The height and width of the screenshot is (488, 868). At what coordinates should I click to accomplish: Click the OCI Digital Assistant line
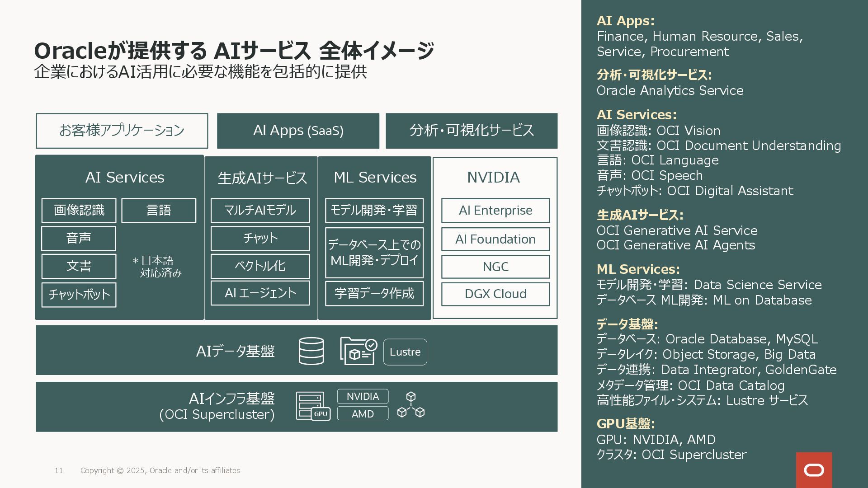695,191
